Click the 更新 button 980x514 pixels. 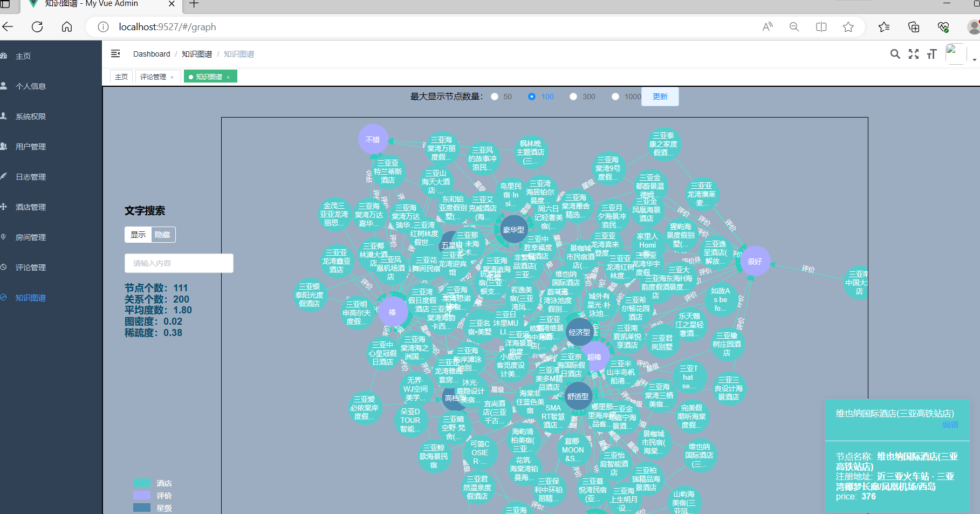[660, 97]
